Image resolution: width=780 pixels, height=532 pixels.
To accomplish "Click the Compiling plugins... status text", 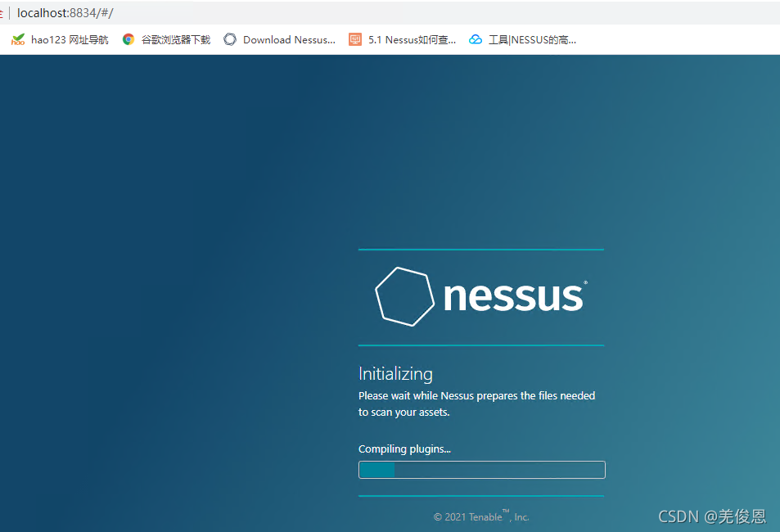I will (404, 449).
